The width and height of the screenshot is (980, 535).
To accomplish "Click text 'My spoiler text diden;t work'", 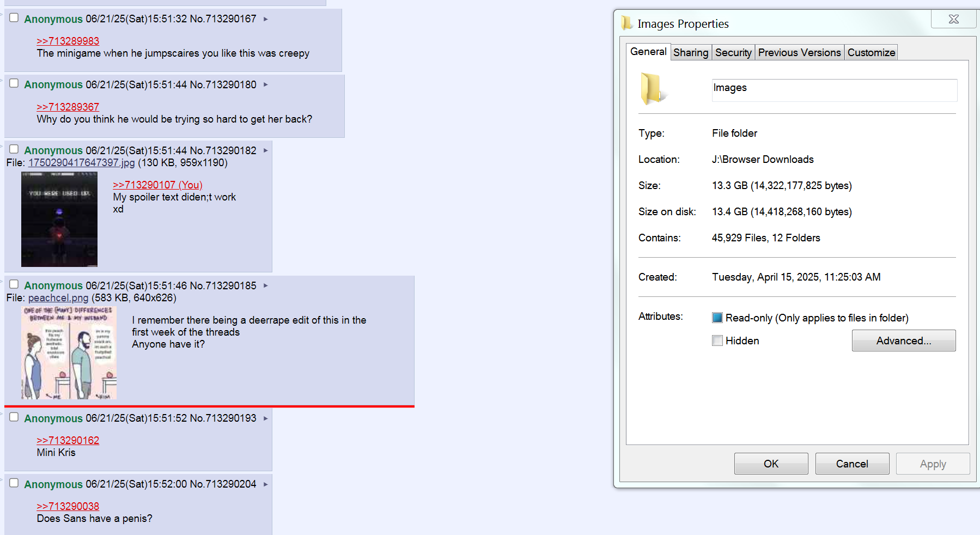I will click(174, 197).
